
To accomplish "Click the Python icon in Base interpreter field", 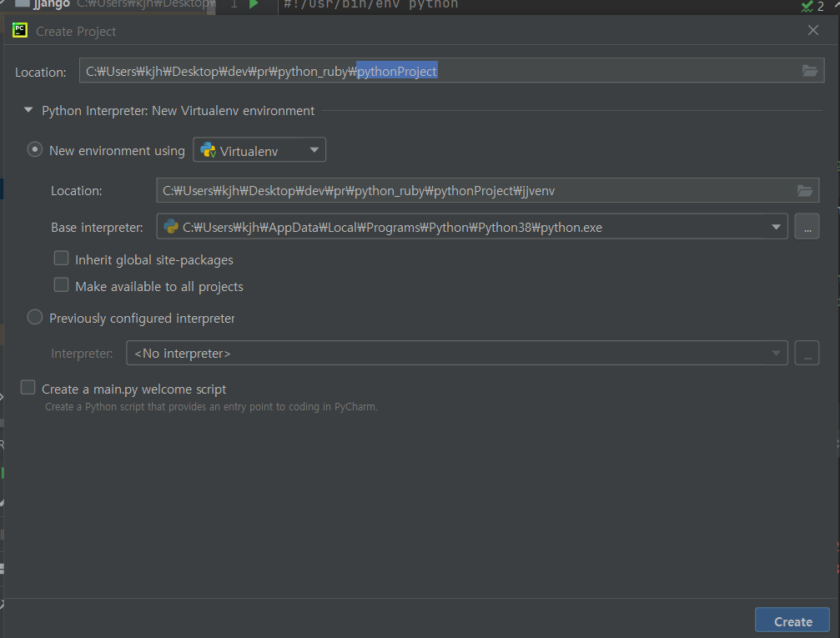I will (x=171, y=227).
